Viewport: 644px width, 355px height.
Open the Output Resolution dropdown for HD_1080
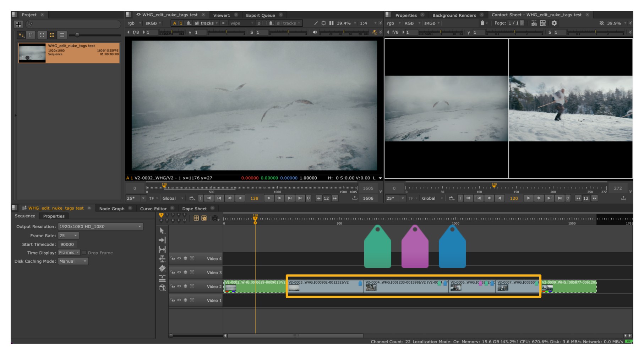point(101,226)
